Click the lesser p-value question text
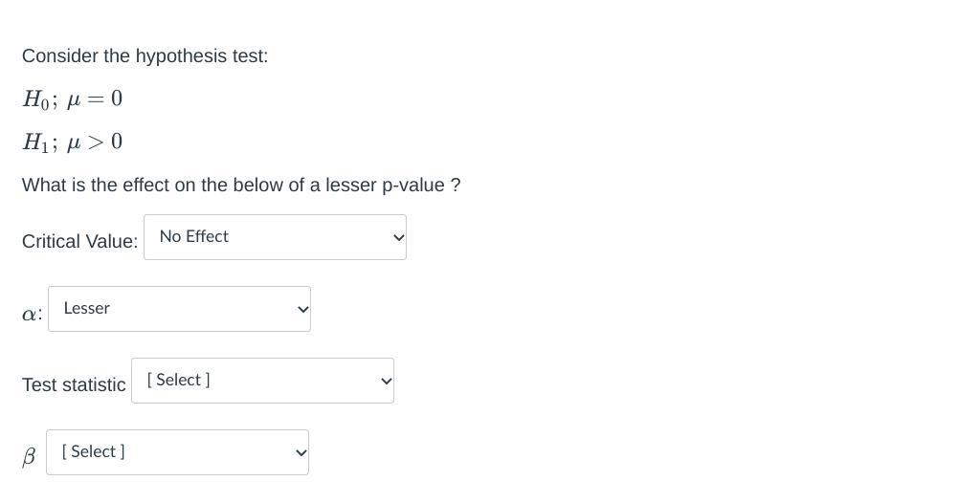Screen dimensions: 980x503 [241, 186]
